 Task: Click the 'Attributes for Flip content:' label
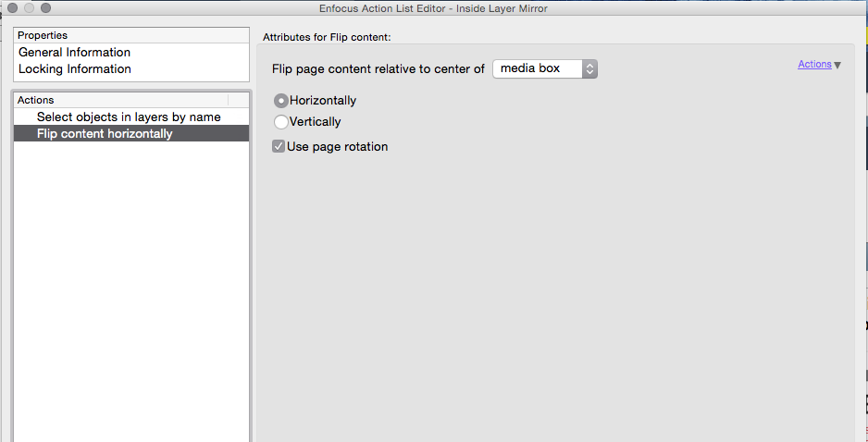pyautogui.click(x=327, y=38)
